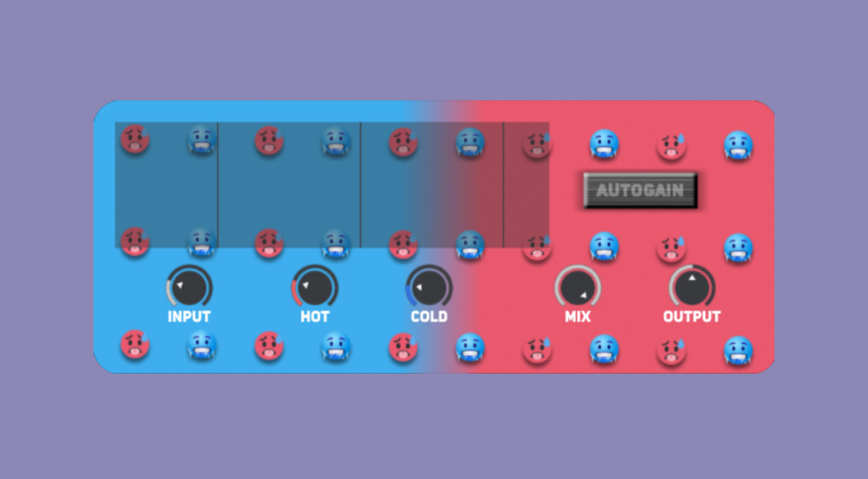Click the AUTOGAIN button
This screenshot has width=868, height=479.
(640, 190)
